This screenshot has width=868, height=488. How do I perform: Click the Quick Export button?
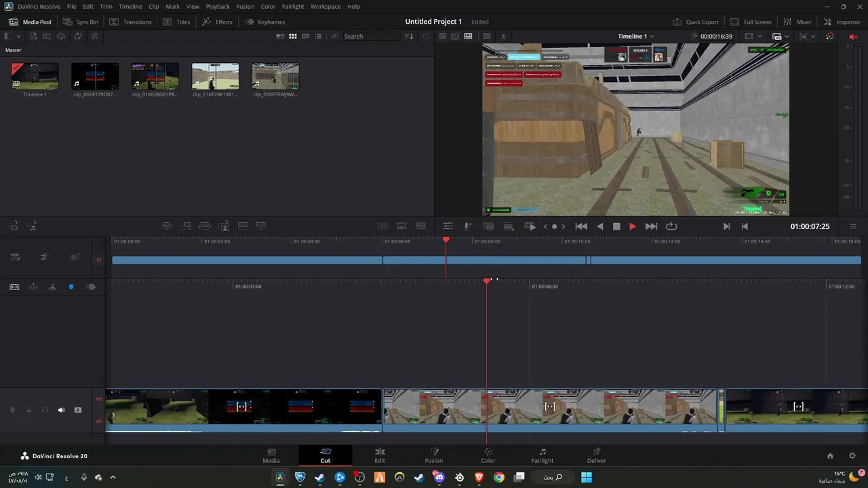pyautogui.click(x=696, y=22)
